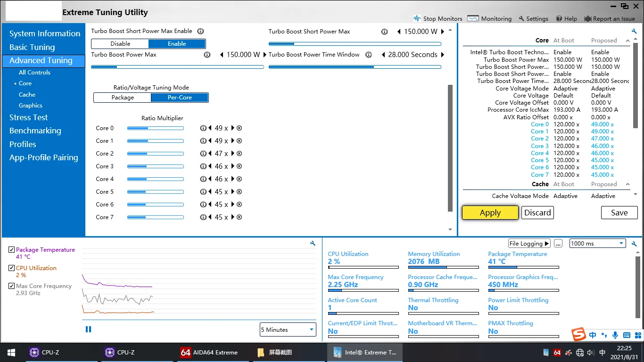Viewport: 644px width, 362px height.
Task: Set Turbo Boost Short Power Max to Enable
Action: (177, 44)
